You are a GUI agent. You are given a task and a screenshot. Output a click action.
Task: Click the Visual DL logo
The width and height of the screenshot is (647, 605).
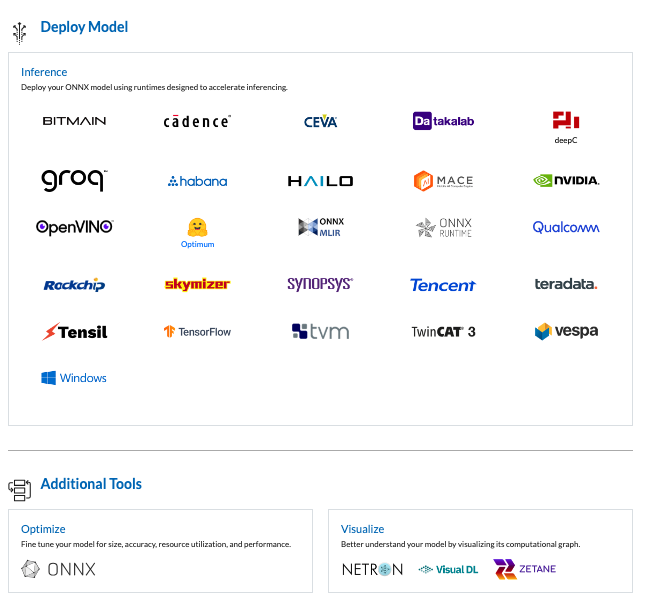448,570
